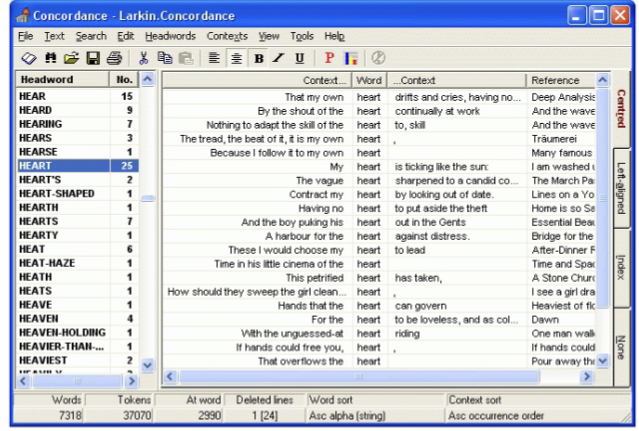Select the HEAVIEST headword row
This screenshot has height=431, width=639.
pos(77,361)
